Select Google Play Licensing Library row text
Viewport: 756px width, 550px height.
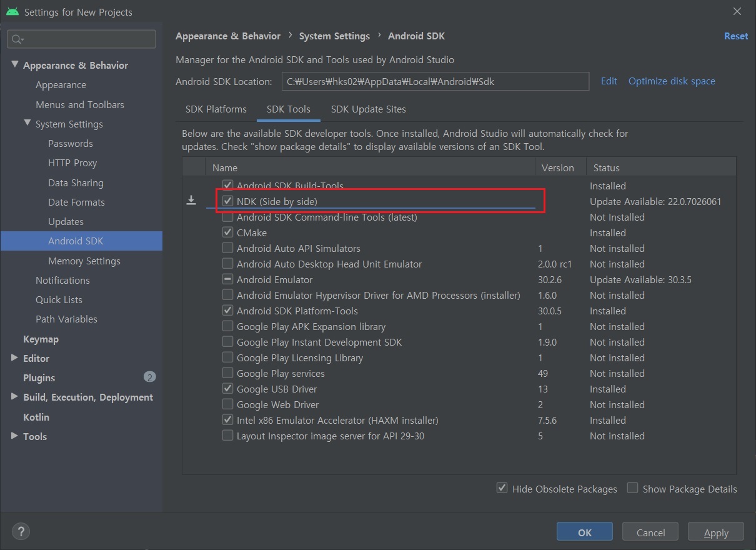300,357
